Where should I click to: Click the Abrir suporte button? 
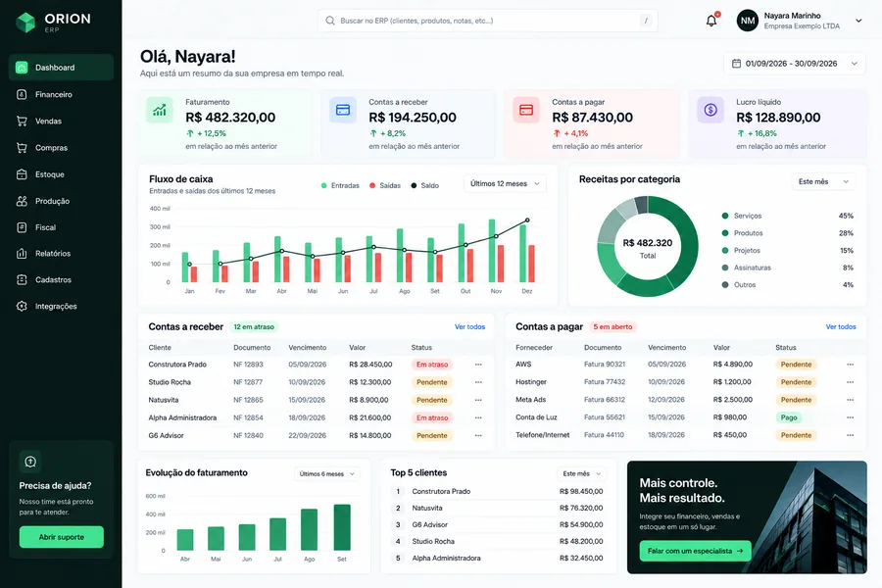click(62, 537)
